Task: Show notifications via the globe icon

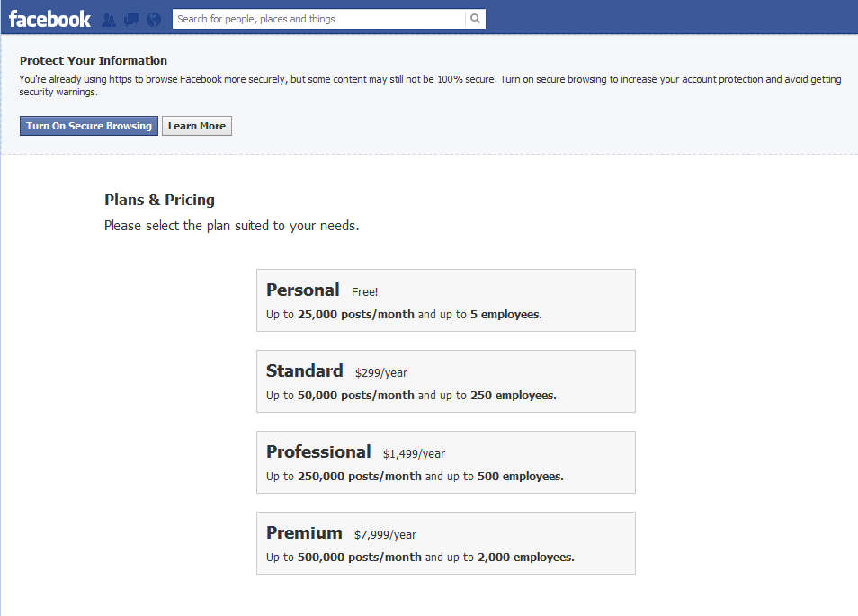Action: click(154, 19)
